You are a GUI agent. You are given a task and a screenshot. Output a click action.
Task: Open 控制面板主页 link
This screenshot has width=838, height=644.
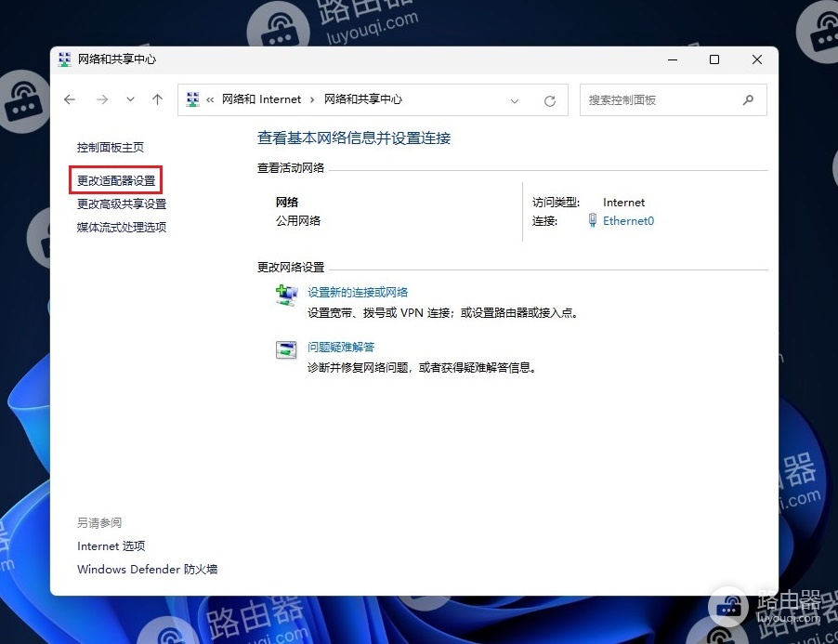[x=111, y=148]
